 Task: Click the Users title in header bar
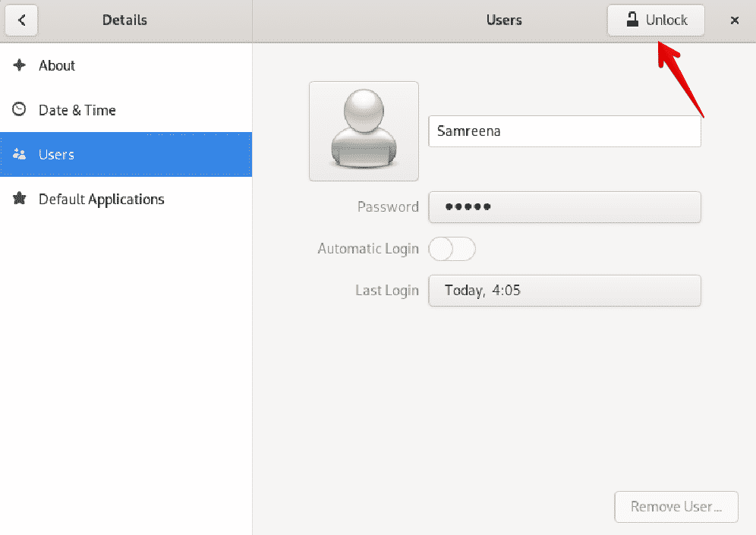pos(504,20)
